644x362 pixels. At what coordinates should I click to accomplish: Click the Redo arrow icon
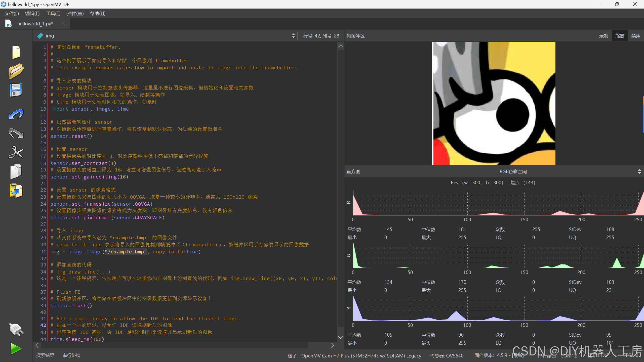pyautogui.click(x=16, y=133)
